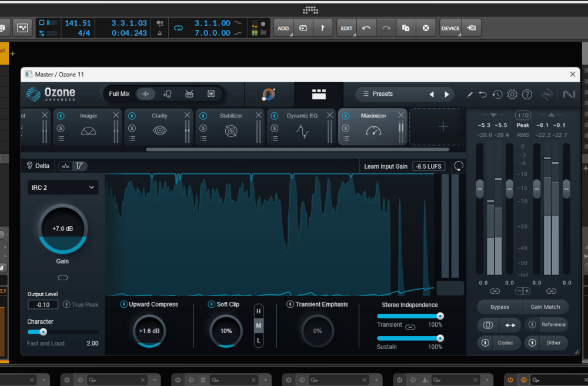Select the Maximizer module tab
588x386 pixels.
(373, 127)
